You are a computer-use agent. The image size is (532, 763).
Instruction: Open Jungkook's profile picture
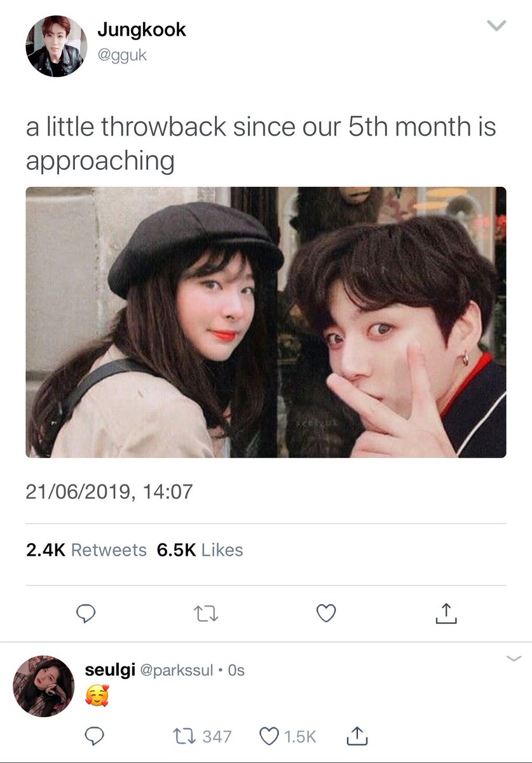(56, 46)
